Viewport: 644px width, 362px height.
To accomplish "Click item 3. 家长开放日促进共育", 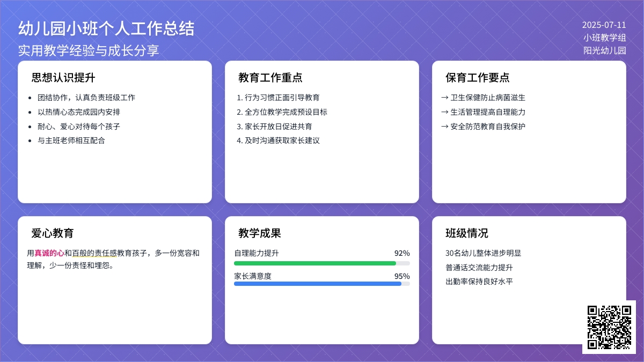I will pyautogui.click(x=274, y=127).
